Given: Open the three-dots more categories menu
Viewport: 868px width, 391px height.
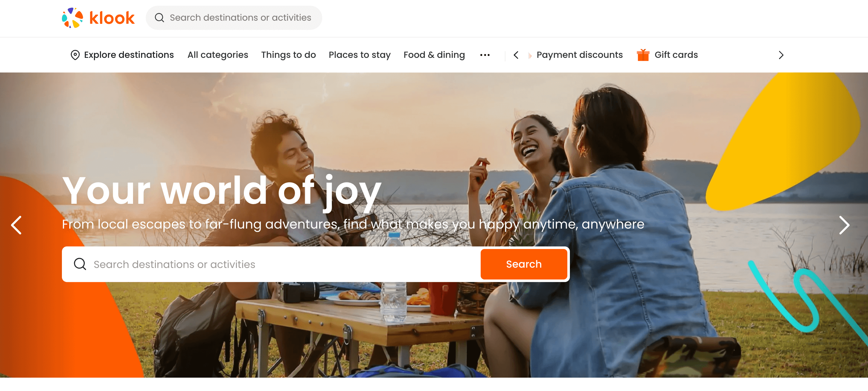Looking at the screenshot, I should (485, 55).
